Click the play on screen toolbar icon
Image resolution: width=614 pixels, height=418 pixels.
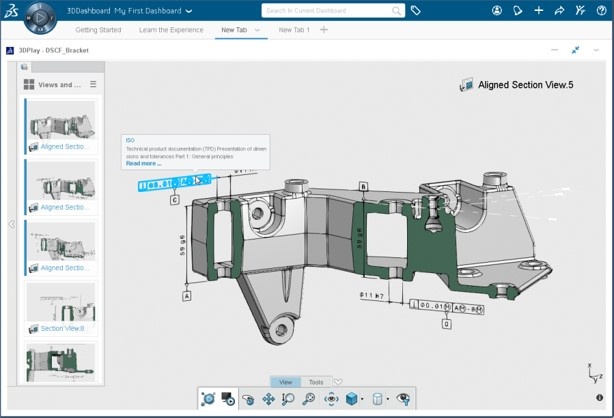click(228, 399)
